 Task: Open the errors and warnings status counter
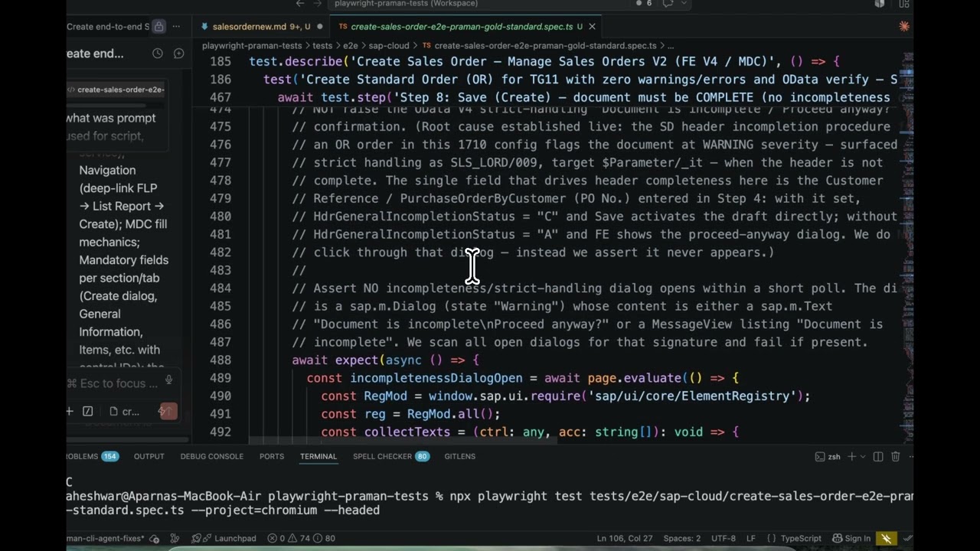click(301, 538)
